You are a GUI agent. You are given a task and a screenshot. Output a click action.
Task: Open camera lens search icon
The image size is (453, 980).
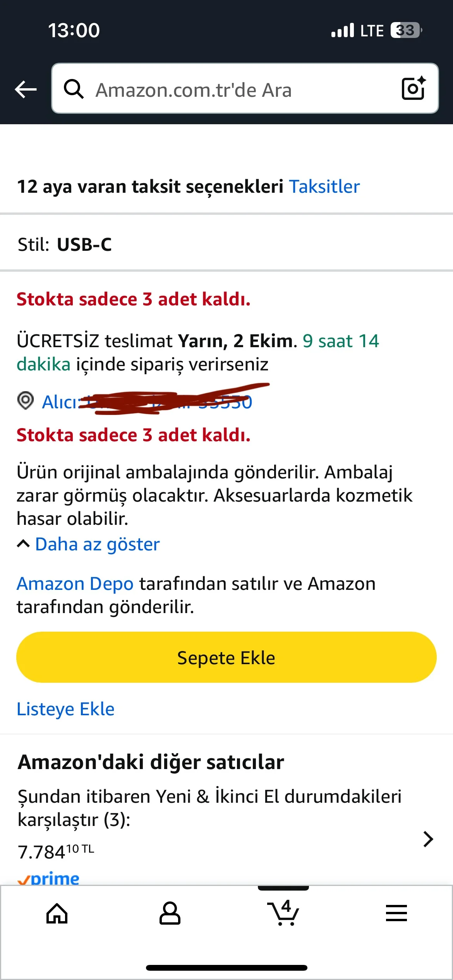click(x=414, y=89)
